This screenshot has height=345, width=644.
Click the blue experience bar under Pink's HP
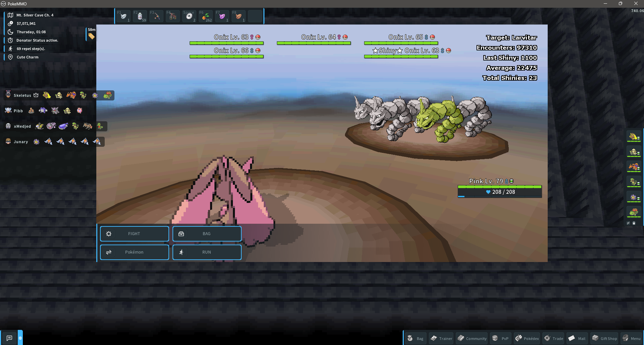pos(500,197)
